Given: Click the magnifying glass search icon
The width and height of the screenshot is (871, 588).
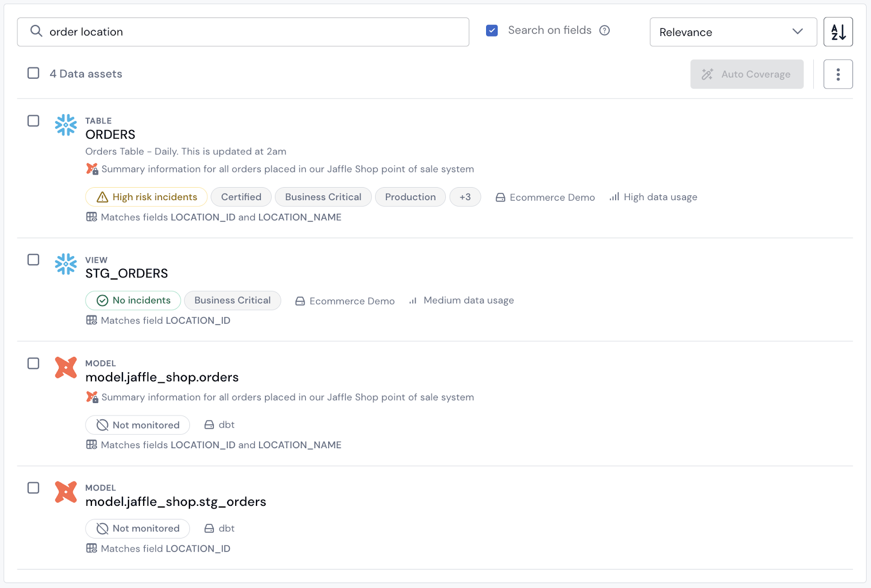Looking at the screenshot, I should pos(36,31).
